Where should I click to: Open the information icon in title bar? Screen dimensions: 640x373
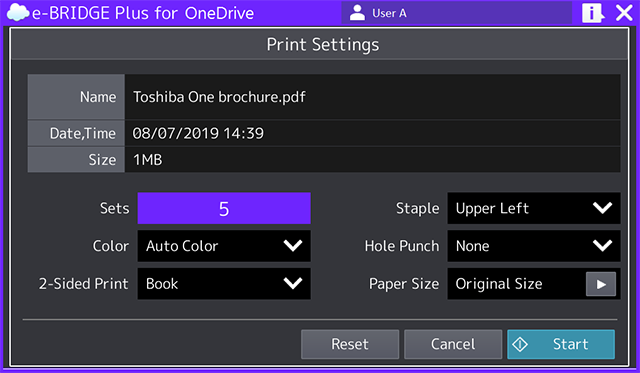tap(593, 13)
